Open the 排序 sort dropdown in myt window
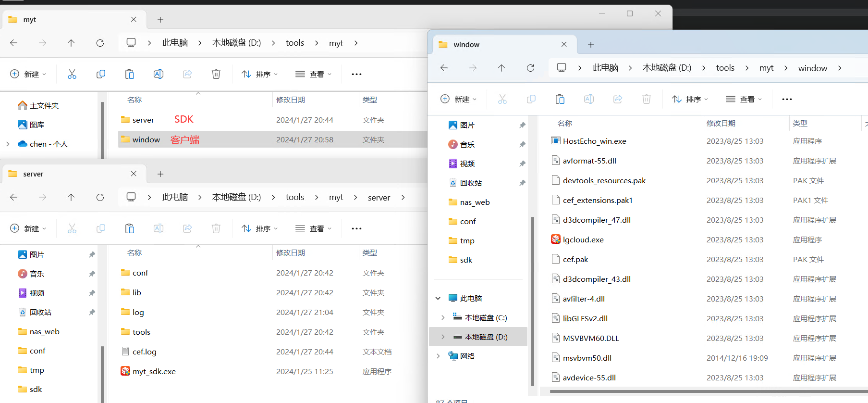 click(260, 74)
